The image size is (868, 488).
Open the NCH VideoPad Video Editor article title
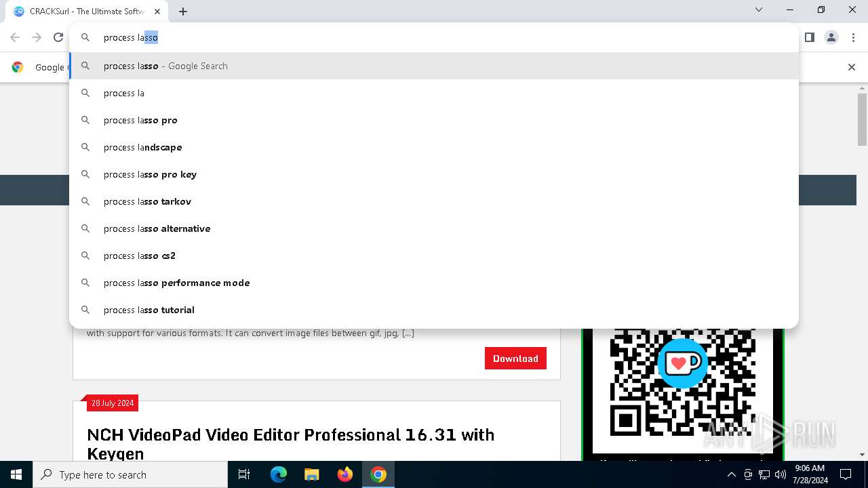pyautogui.click(x=291, y=444)
